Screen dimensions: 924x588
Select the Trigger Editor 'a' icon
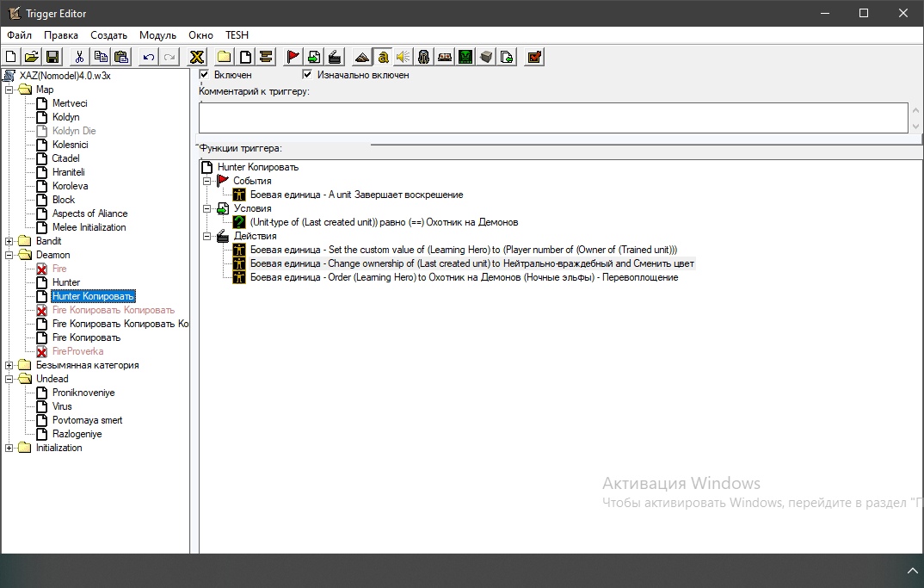pyautogui.click(x=383, y=57)
